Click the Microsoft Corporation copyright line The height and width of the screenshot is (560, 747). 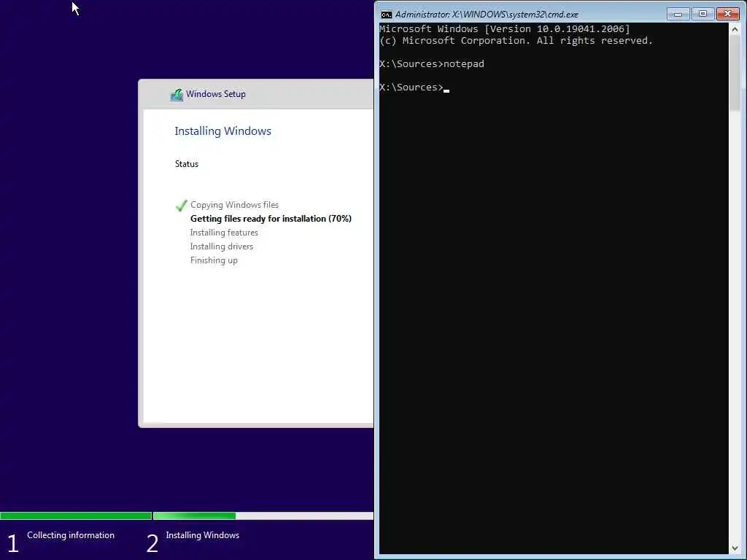516,41
